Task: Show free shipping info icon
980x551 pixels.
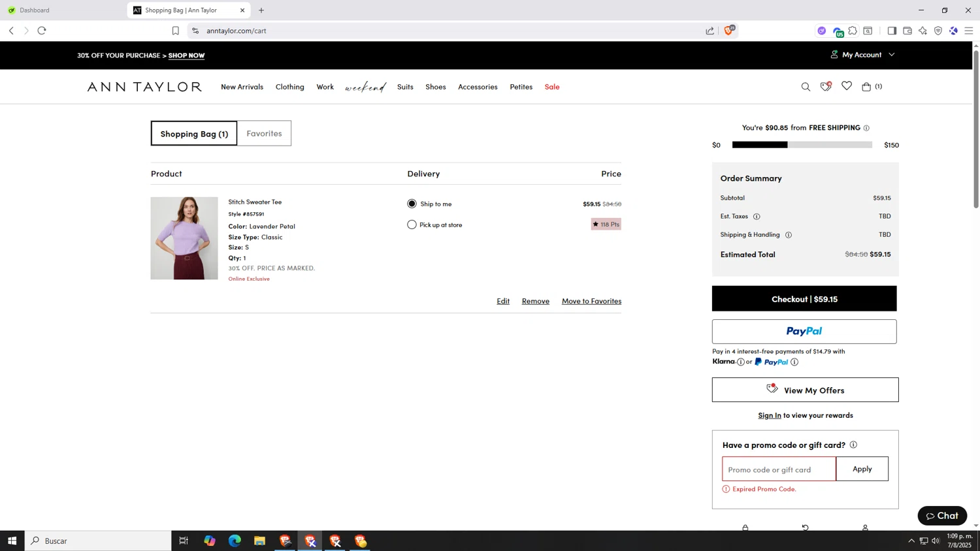Action: point(866,128)
